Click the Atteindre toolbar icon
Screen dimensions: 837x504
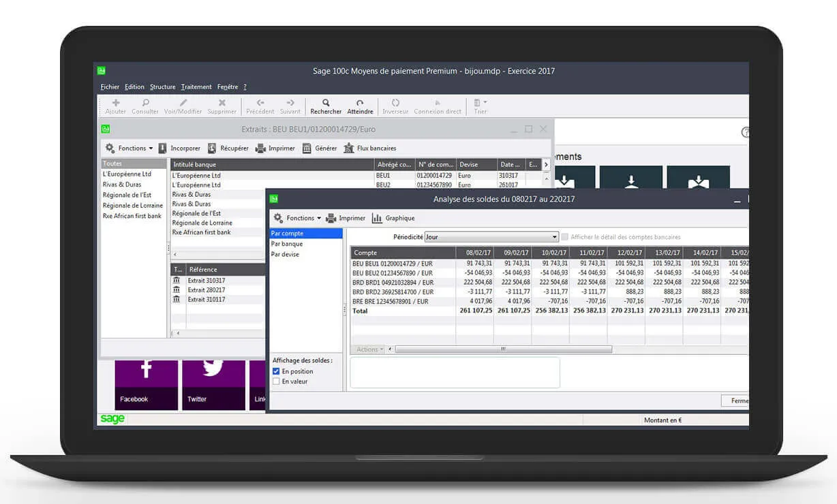tap(360, 103)
